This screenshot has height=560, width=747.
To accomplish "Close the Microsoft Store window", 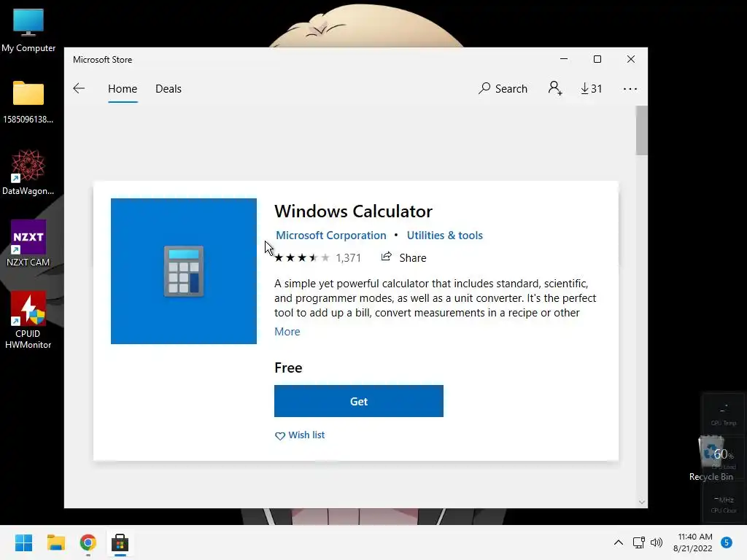I will [631, 59].
